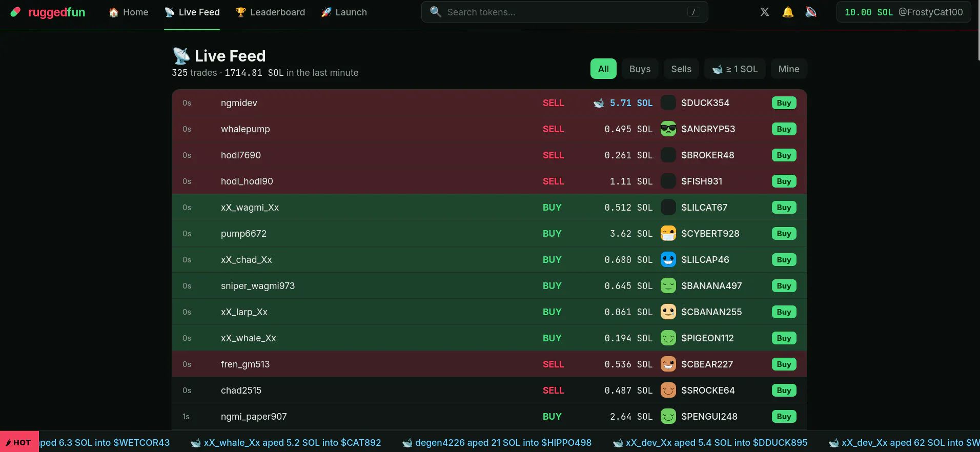The image size is (980, 452).
Task: Click the $SROCKE64 token avatar
Action: pos(668,391)
